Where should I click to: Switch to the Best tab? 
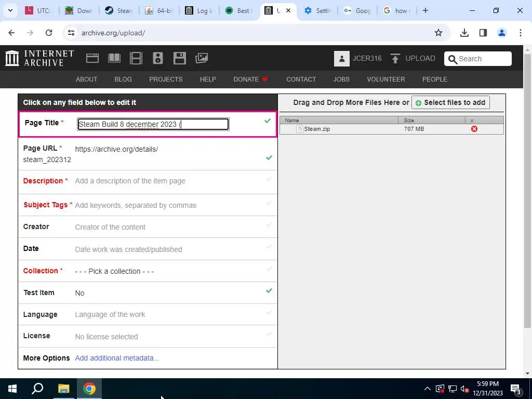pos(239,10)
